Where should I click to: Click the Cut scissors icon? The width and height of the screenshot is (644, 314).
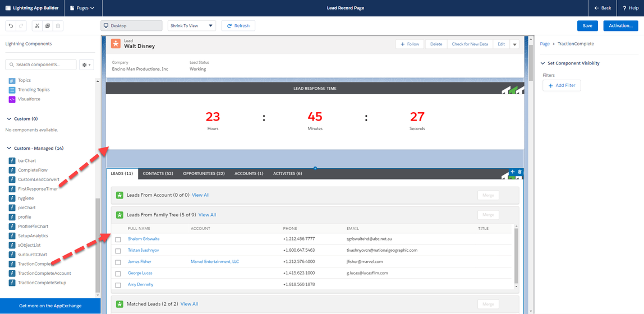pyautogui.click(x=37, y=26)
